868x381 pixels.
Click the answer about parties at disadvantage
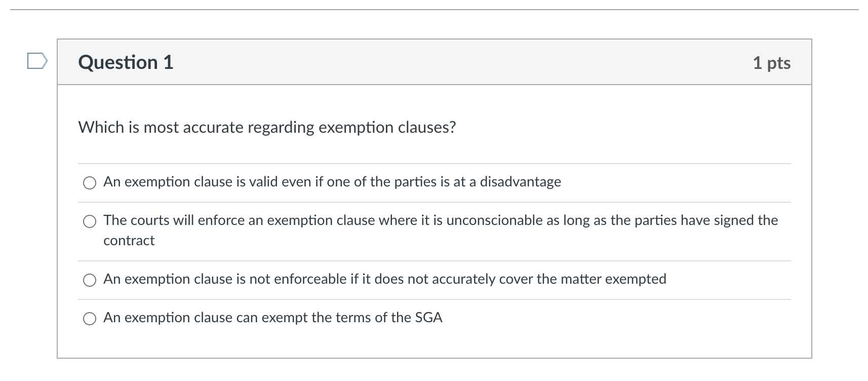332,182
